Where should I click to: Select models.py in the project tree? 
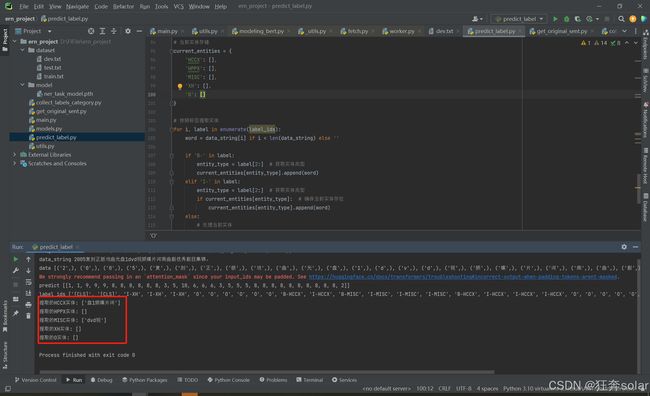click(46, 129)
